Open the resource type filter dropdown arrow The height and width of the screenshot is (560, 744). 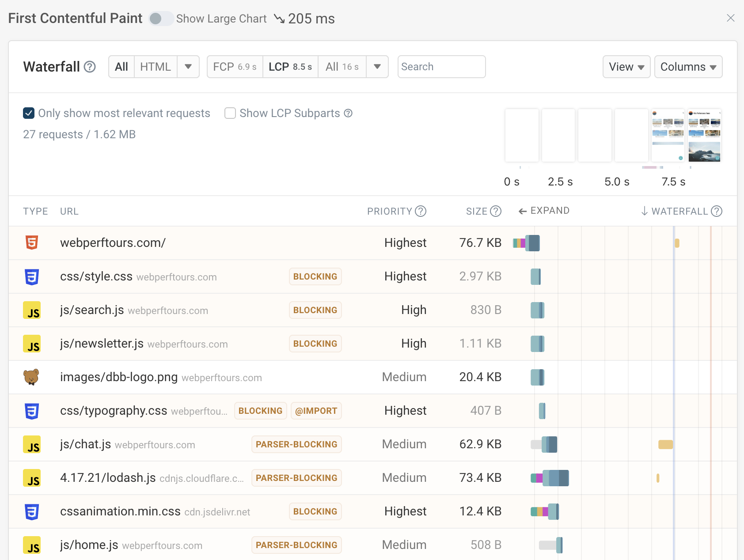tap(188, 67)
